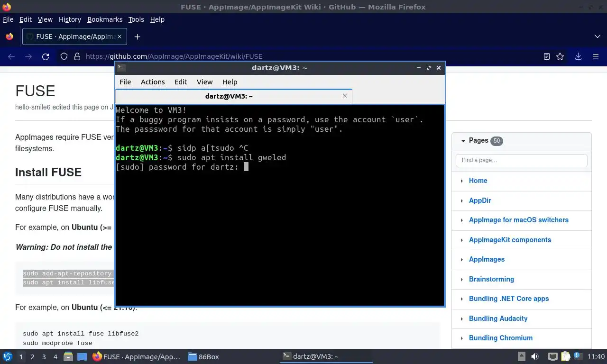
Task: Click the notification tray icon with badge
Action: pyautogui.click(x=578, y=356)
